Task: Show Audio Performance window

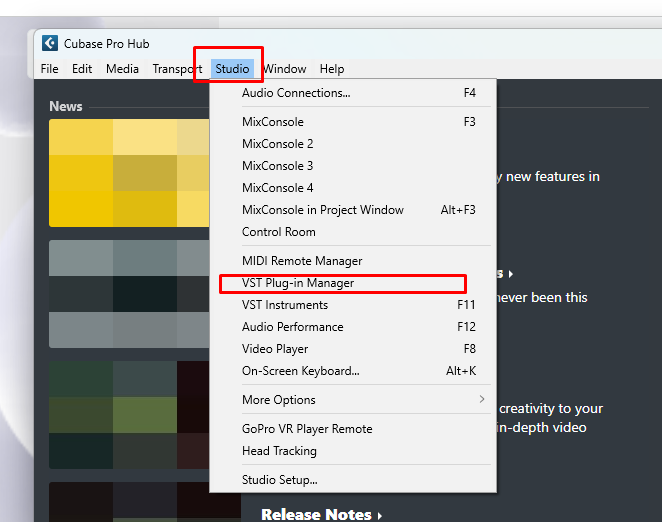Action: tap(353, 327)
